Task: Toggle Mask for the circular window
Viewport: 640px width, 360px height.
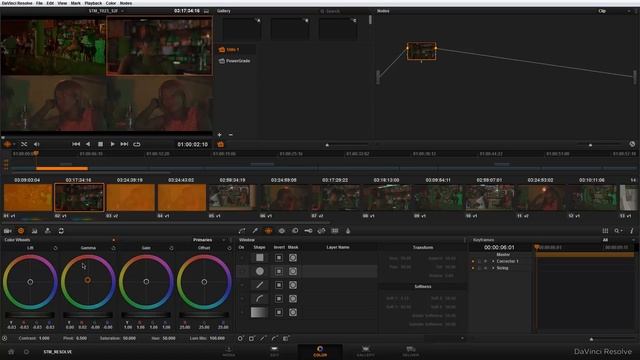Action: [293, 271]
